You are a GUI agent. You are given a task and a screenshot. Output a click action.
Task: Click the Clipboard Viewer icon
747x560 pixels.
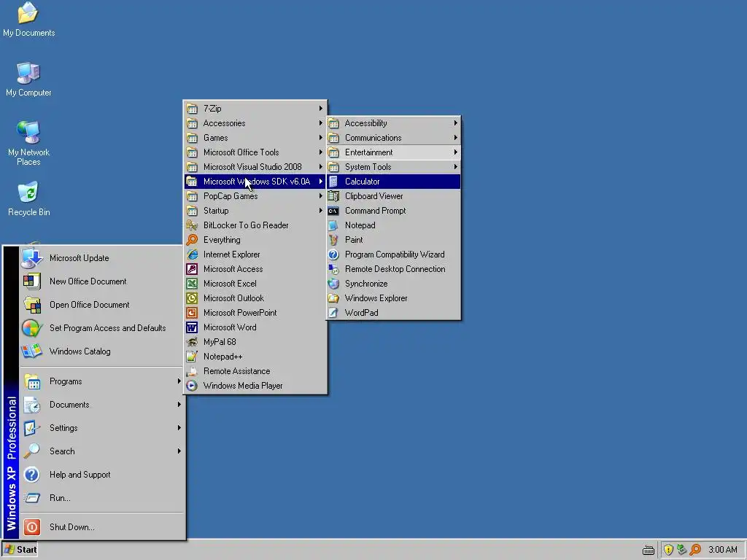[333, 196]
